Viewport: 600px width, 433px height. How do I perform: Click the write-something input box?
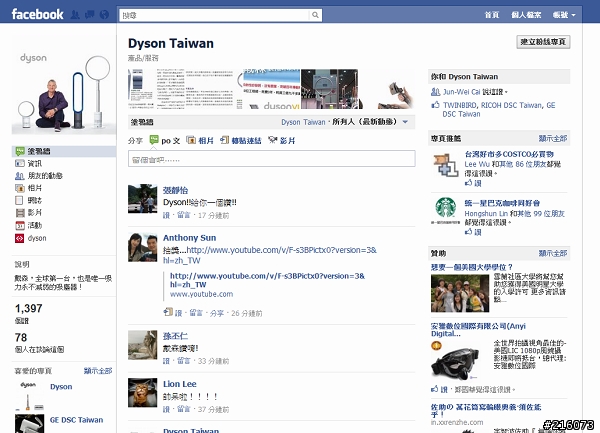[272, 159]
